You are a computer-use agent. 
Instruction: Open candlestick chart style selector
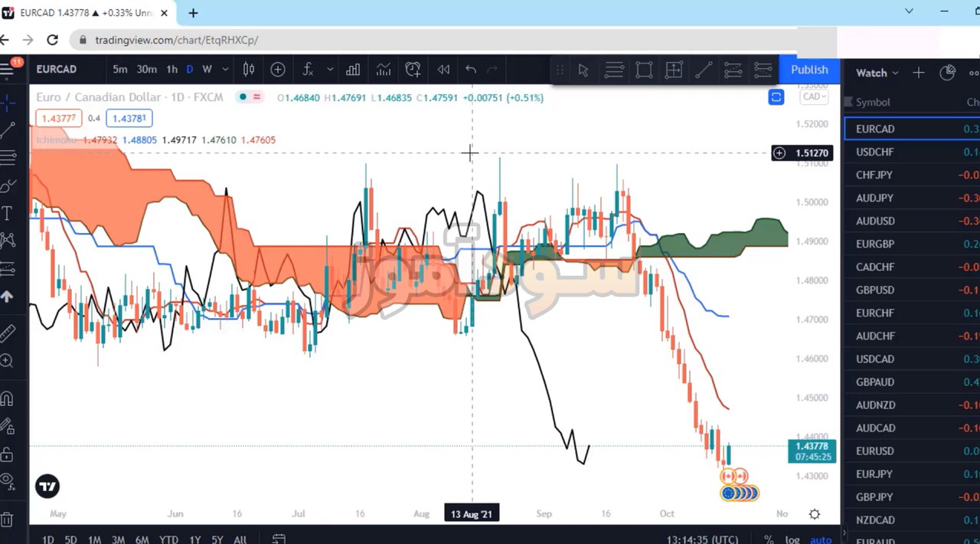click(x=249, y=70)
